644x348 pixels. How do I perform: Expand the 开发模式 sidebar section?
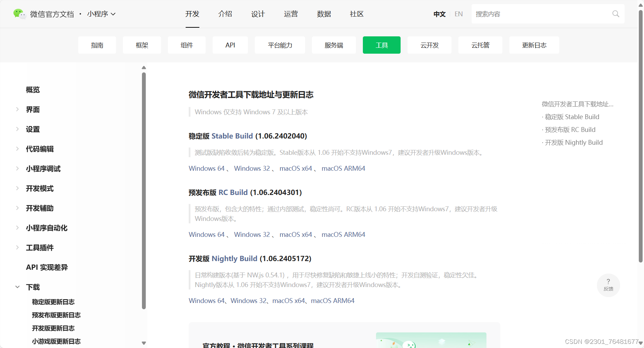tap(17, 188)
